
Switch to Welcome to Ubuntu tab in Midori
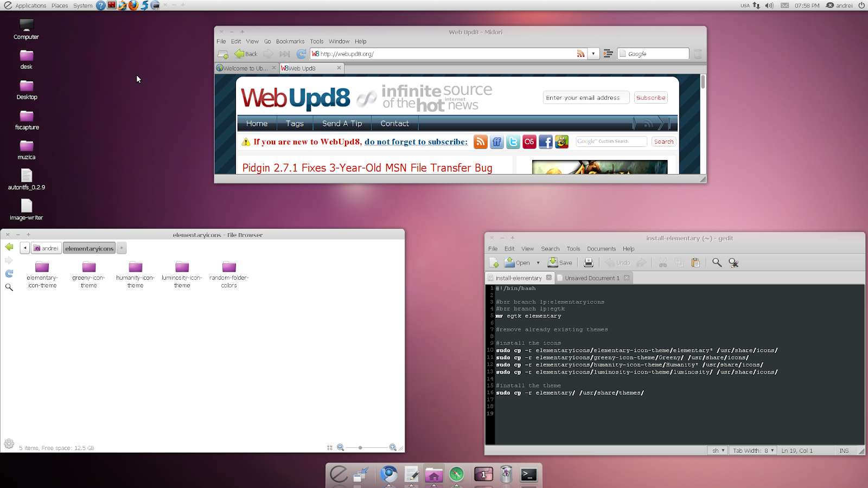(x=246, y=68)
